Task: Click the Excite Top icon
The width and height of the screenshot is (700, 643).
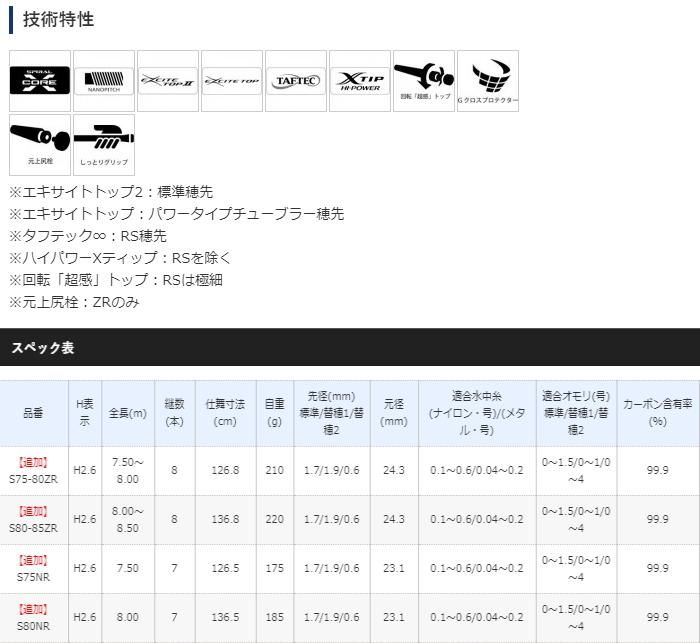Action: coord(232,80)
